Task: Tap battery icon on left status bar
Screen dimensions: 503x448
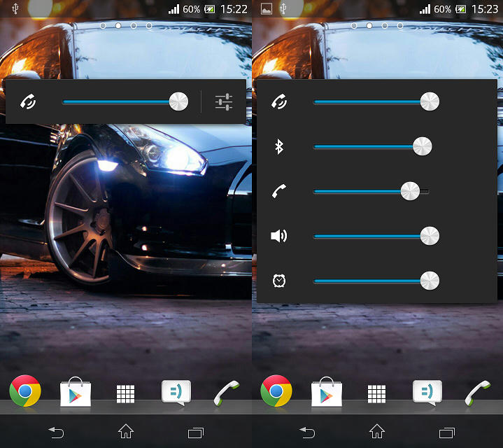Action: tap(210, 9)
